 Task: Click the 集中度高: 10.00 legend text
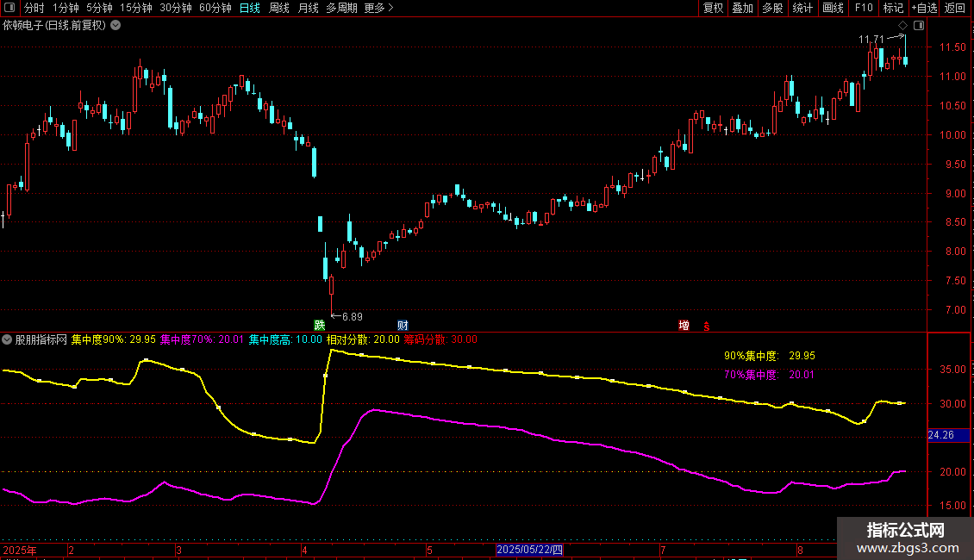[286, 339]
